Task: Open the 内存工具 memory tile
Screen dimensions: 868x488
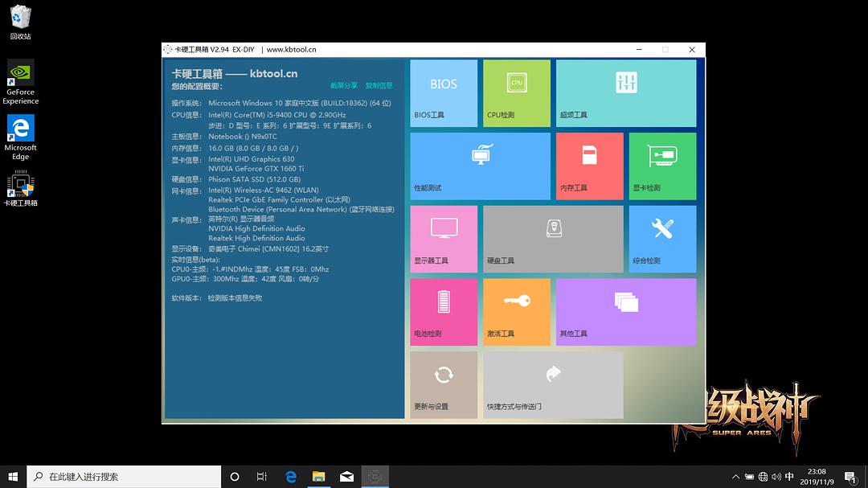Action: coord(590,166)
